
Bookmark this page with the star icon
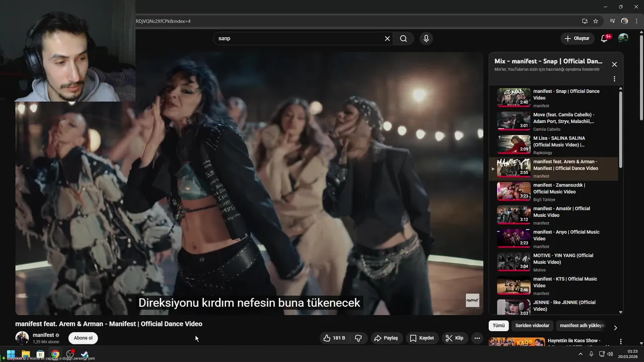596,21
